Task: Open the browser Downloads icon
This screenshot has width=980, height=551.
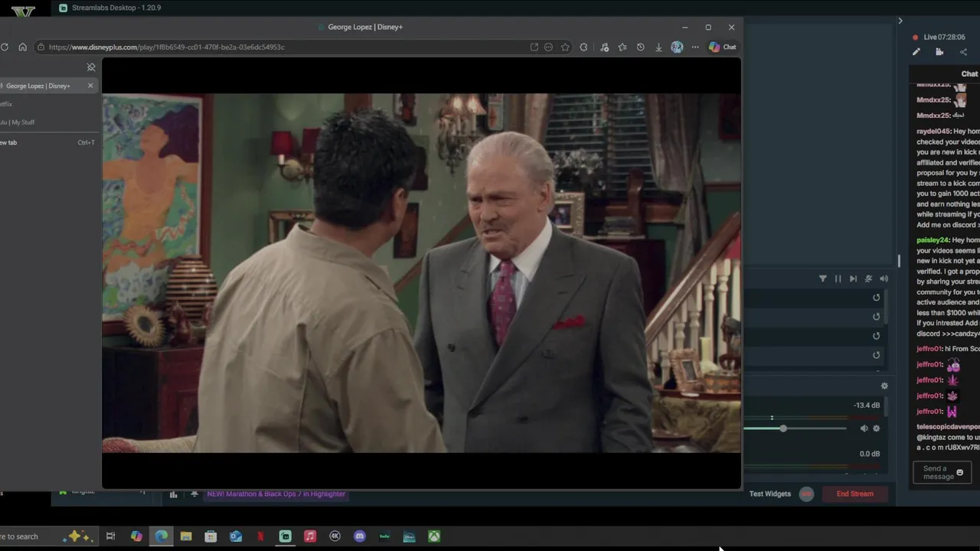Action: click(x=658, y=47)
